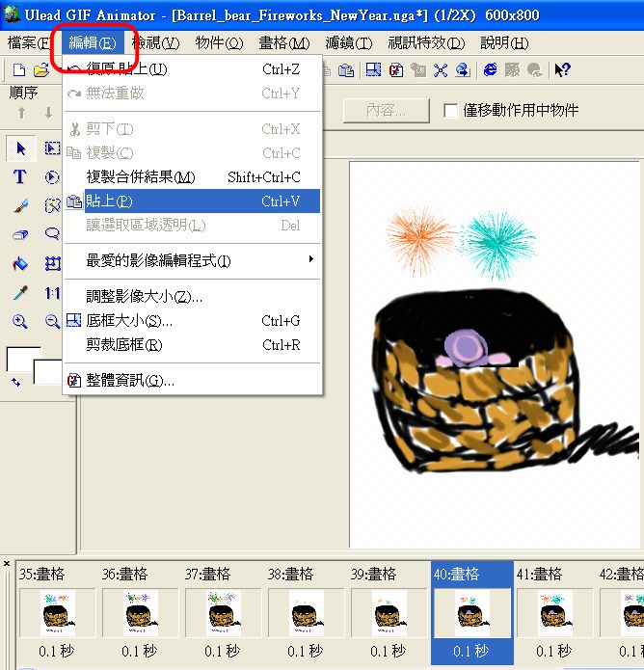Select the paint bucket fill tool
Viewport: 644px width, 670px height.
coord(20,263)
